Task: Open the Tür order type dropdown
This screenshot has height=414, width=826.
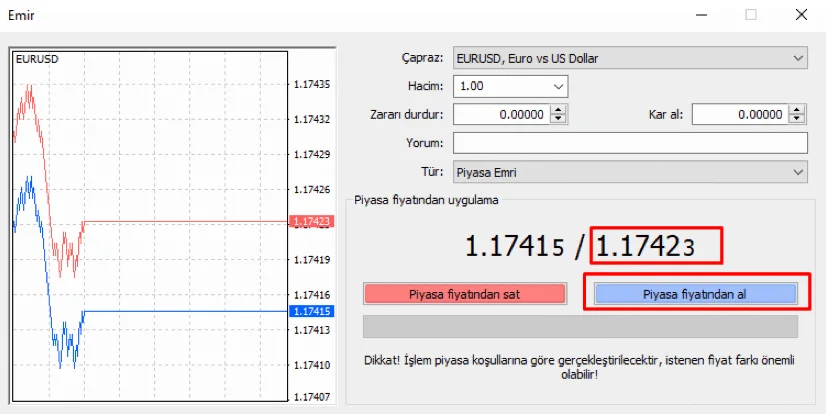Action: [629, 172]
